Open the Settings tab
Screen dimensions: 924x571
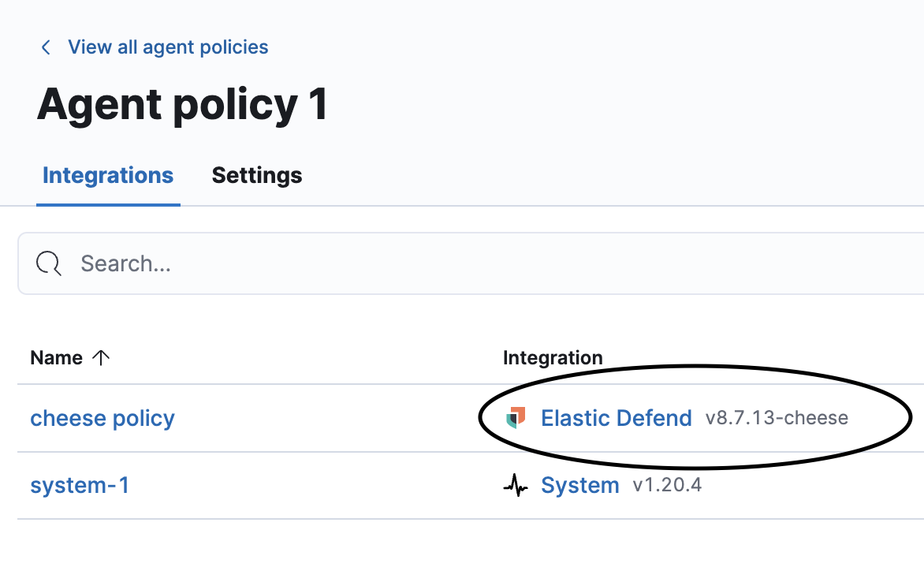(257, 175)
